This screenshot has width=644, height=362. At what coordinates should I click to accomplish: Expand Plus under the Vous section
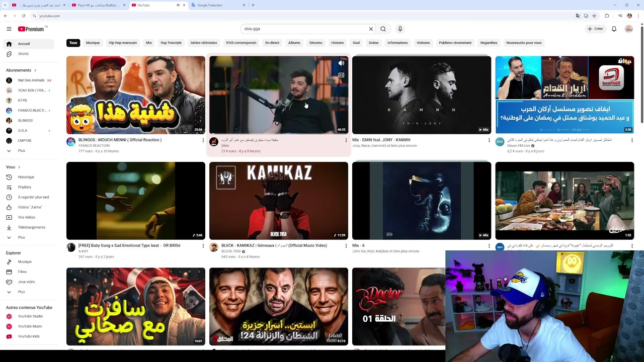point(28,237)
